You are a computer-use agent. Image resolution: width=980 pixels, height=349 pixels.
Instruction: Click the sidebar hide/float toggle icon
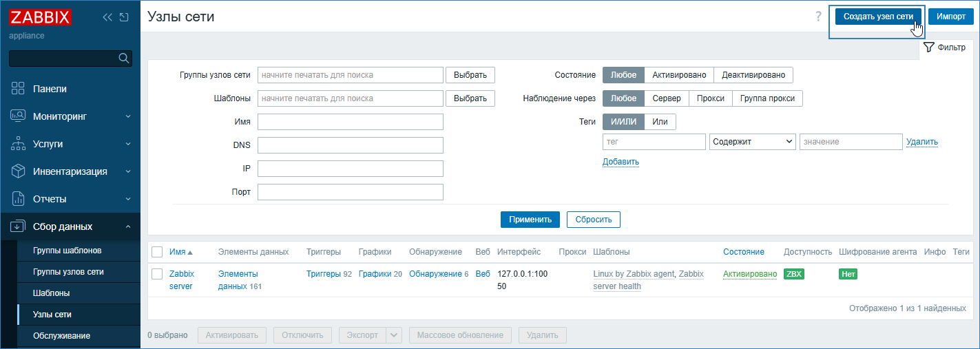tap(124, 17)
